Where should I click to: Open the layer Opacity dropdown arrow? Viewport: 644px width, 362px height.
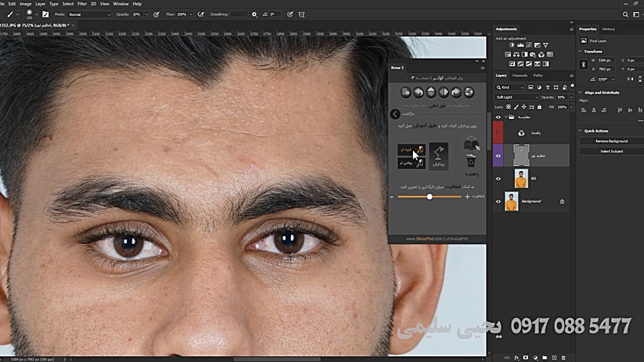[570, 97]
